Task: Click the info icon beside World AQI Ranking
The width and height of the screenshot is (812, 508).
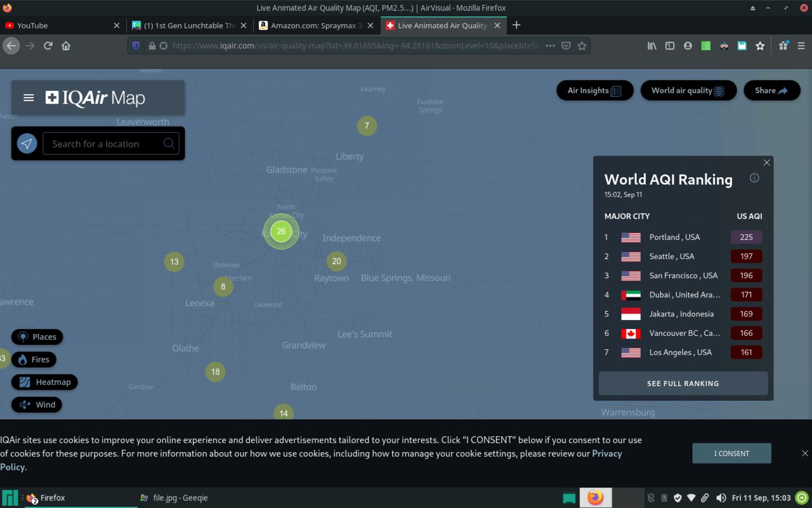Action: (754, 178)
